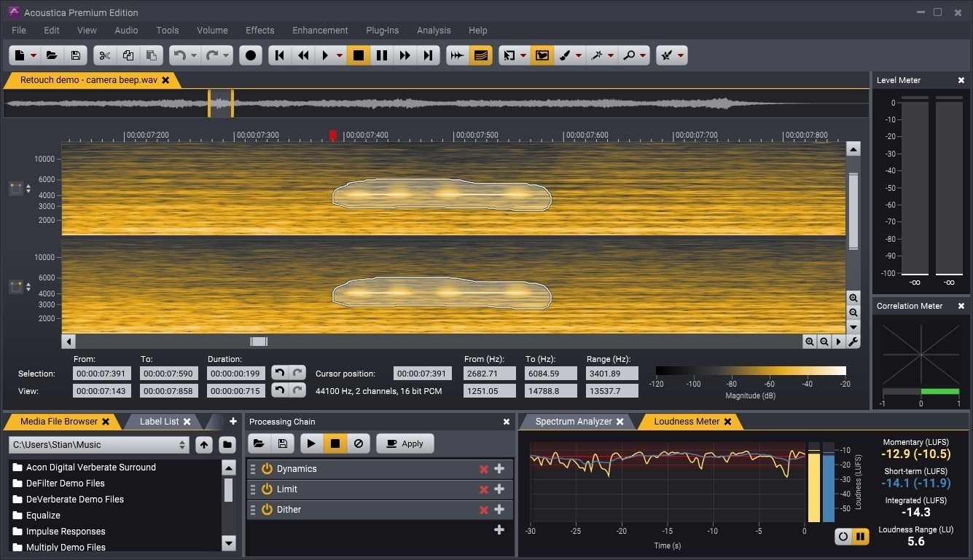Switch to the Loudness Meter tab
Screen dimensions: 973x560
coord(684,421)
